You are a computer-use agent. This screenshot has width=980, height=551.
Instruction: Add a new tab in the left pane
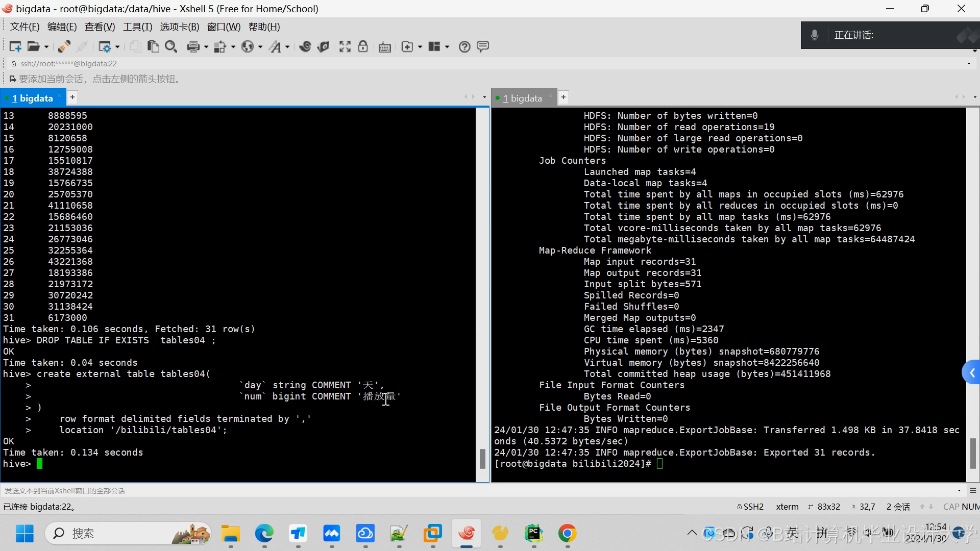click(72, 97)
